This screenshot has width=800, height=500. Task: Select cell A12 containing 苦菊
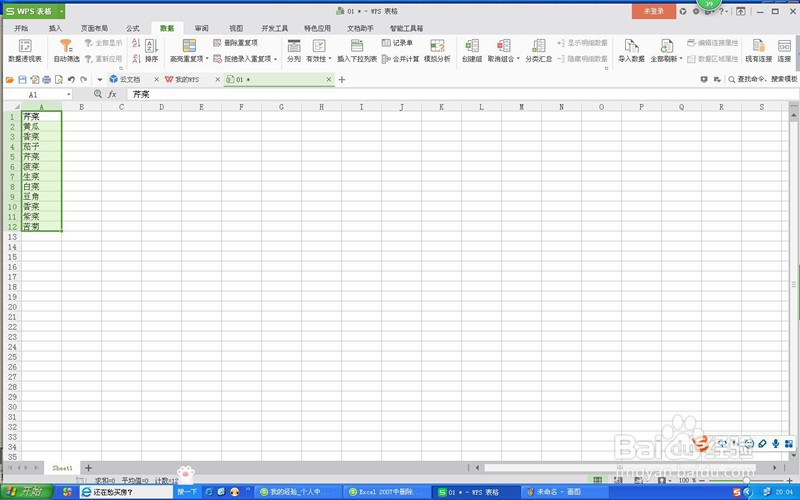tap(41, 227)
